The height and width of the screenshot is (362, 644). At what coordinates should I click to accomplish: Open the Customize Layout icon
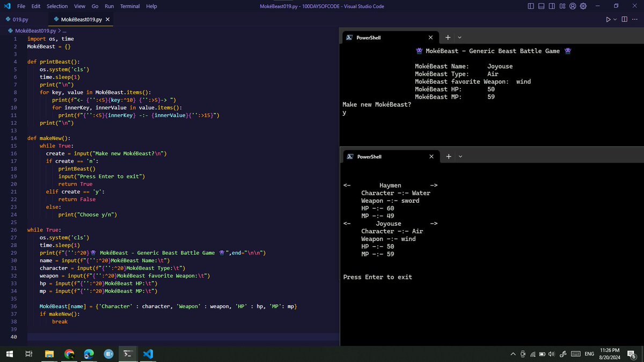562,6
